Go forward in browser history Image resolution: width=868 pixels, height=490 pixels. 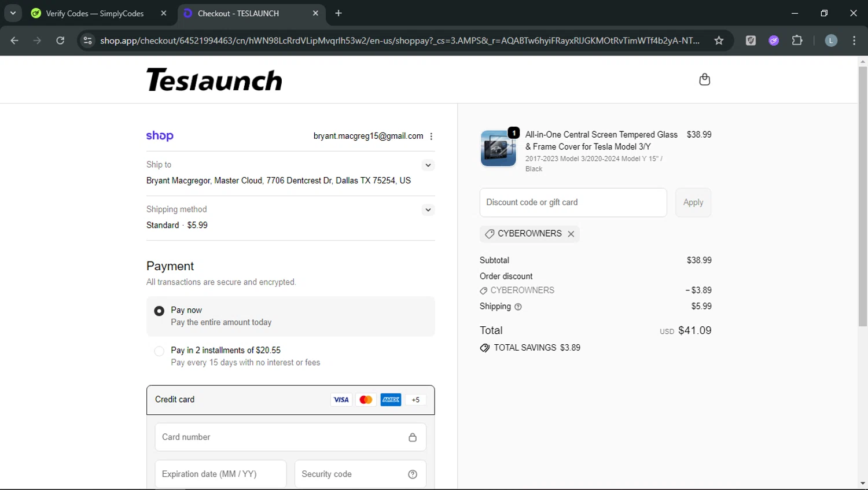click(37, 40)
